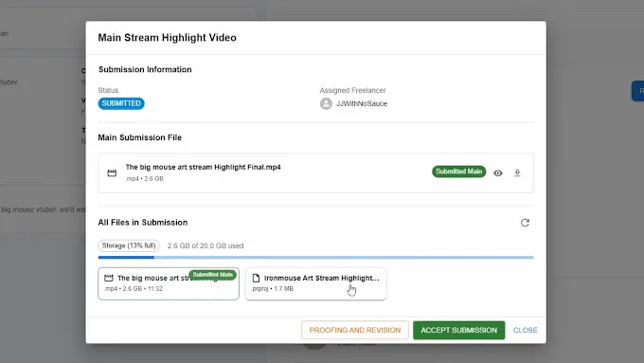Click the 'Main Submission File' heading
This screenshot has width=644, height=363.
(x=139, y=137)
